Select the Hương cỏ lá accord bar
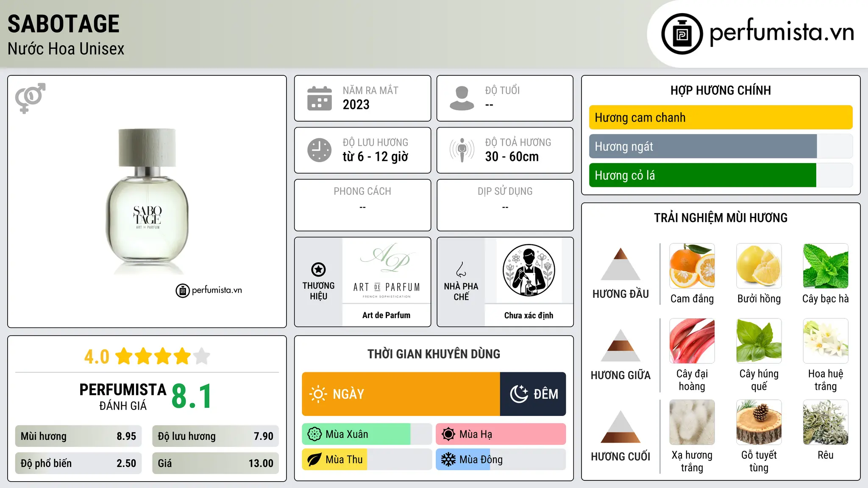 721,175
